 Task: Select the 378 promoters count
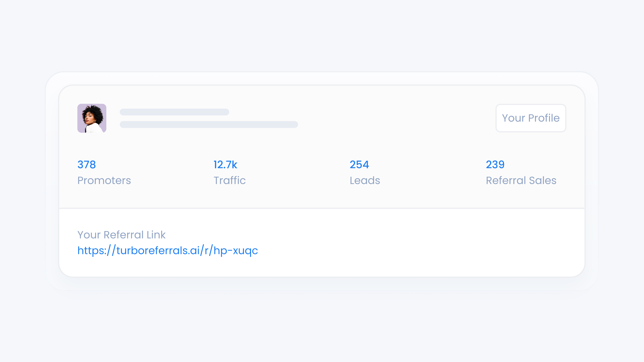point(87,165)
